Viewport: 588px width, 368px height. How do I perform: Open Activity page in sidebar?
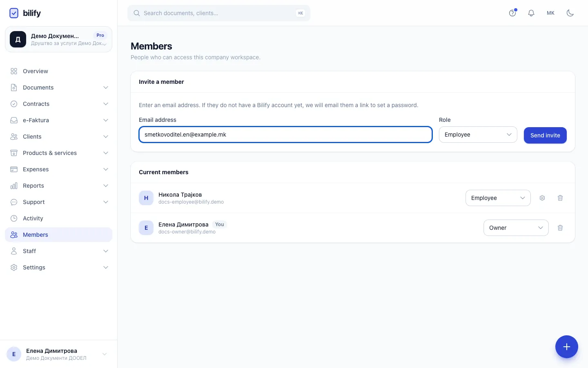click(x=58, y=218)
